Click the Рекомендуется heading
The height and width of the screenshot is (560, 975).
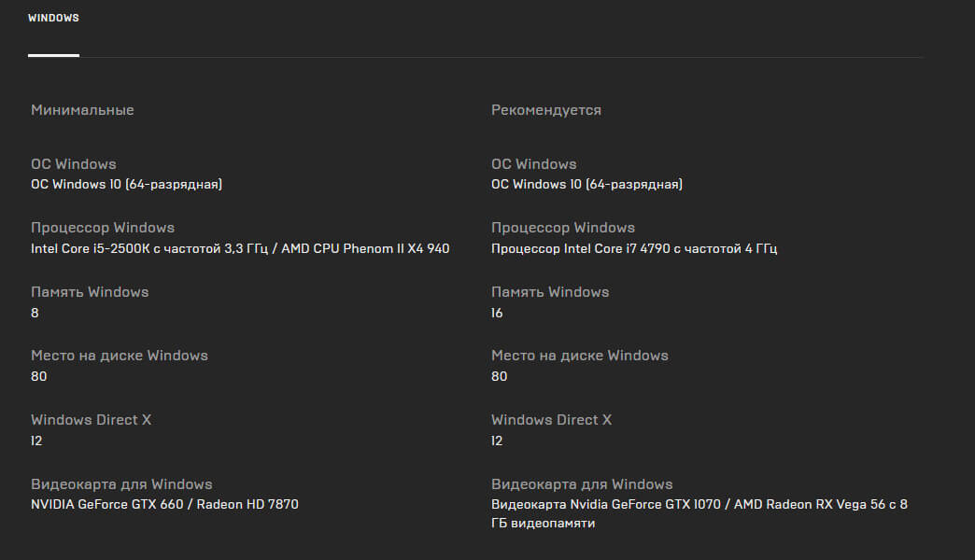[x=546, y=110]
